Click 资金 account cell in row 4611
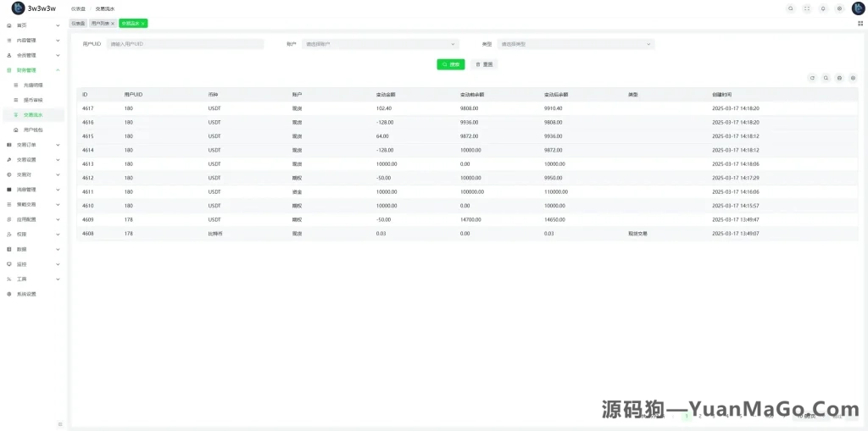The image size is (868, 431). [297, 192]
